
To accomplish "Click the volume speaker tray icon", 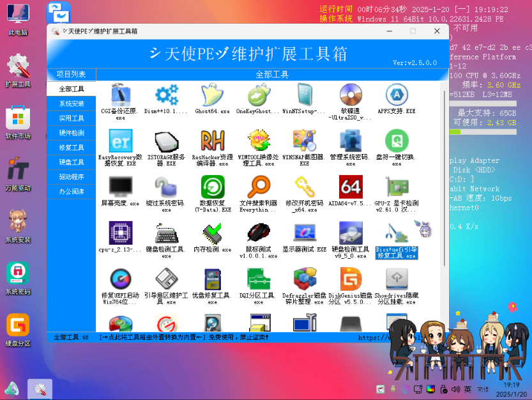I will point(455,389).
